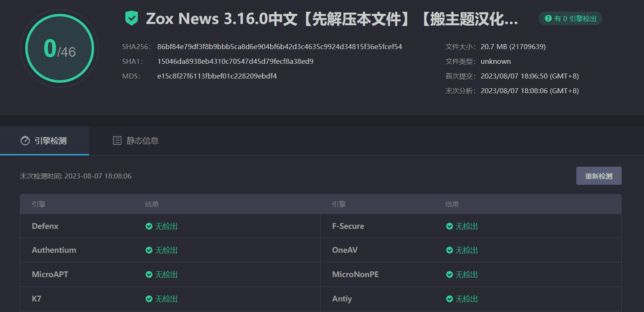The width and height of the screenshot is (644, 312).
Task: Open the 静态信息 tab
Action: pyautogui.click(x=135, y=141)
